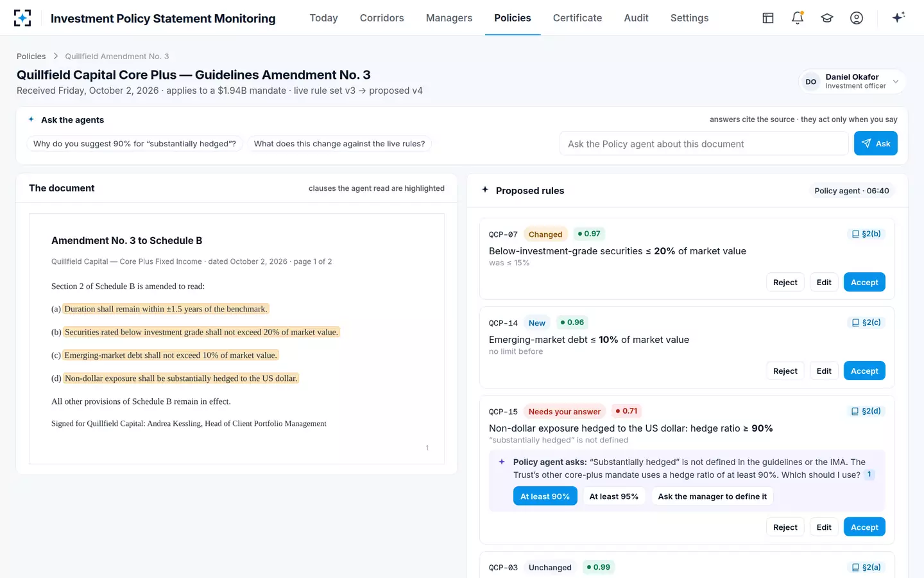Open the Audit tab
The height and width of the screenshot is (578, 924).
click(636, 18)
